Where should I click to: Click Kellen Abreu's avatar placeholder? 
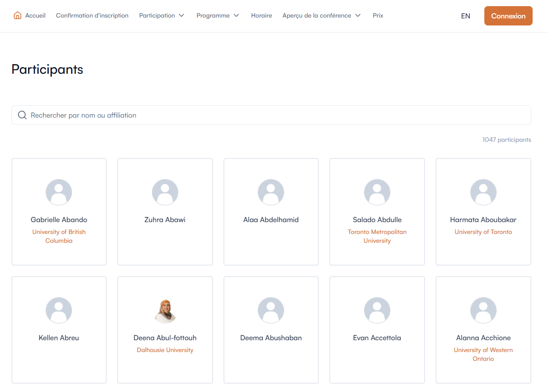tap(59, 310)
